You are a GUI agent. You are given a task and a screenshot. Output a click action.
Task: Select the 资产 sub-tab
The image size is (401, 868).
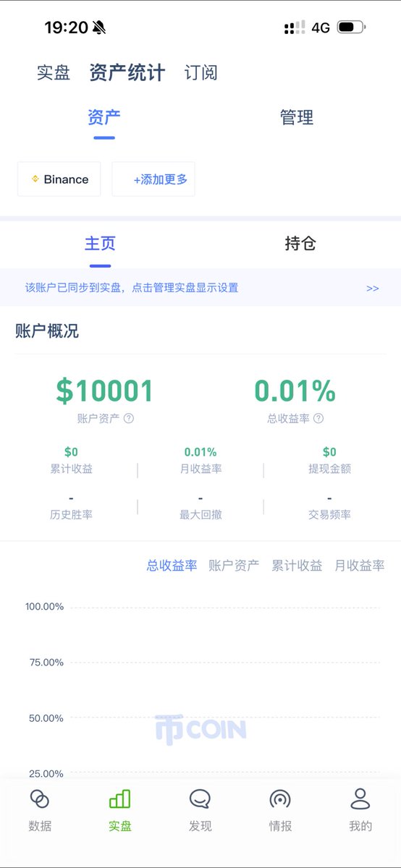coord(104,117)
